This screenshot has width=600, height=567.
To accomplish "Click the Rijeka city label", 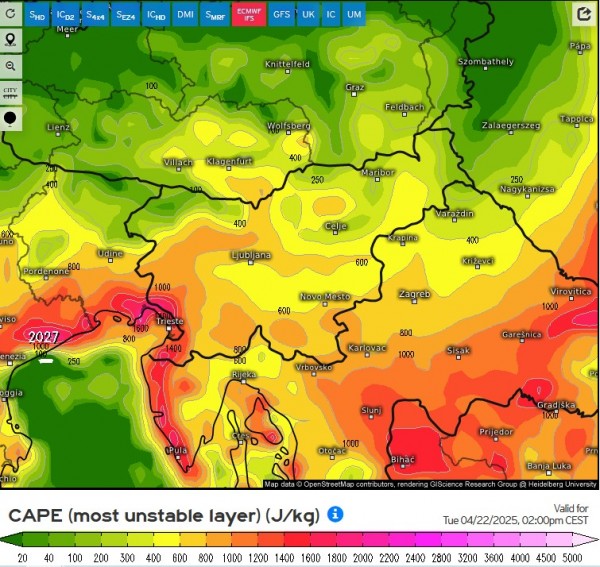I will [244, 375].
